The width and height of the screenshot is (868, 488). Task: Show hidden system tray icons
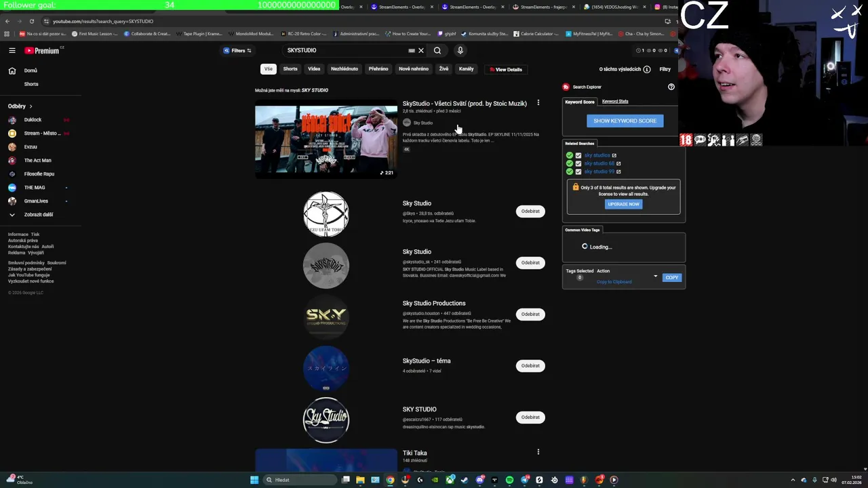(x=793, y=480)
